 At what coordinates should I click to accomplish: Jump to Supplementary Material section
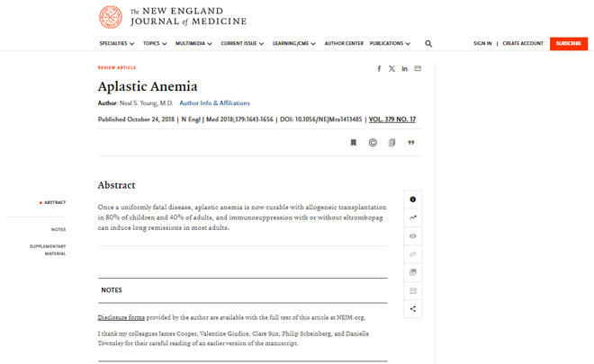tap(48, 250)
